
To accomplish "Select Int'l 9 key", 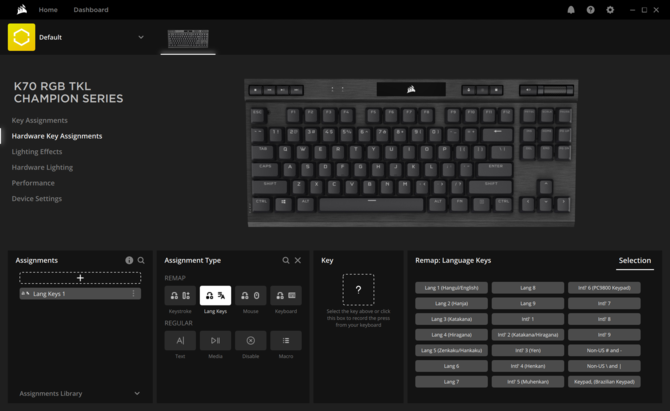I will tap(604, 335).
